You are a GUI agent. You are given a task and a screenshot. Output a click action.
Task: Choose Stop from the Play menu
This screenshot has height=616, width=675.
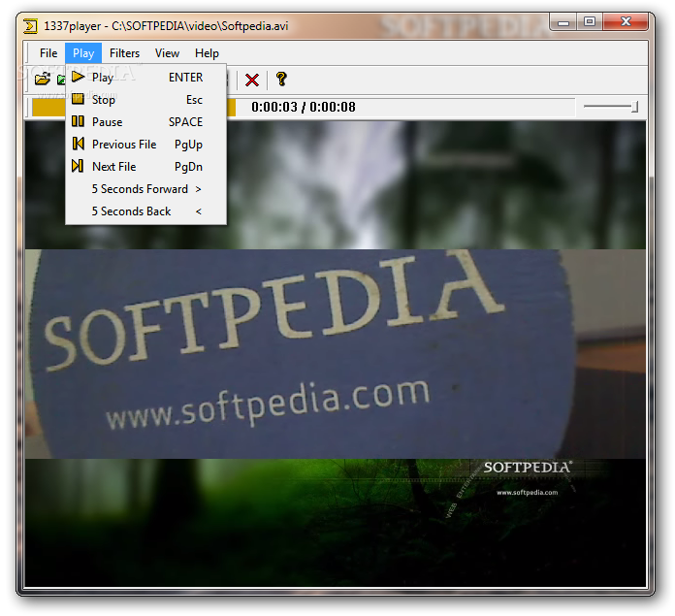[145, 100]
